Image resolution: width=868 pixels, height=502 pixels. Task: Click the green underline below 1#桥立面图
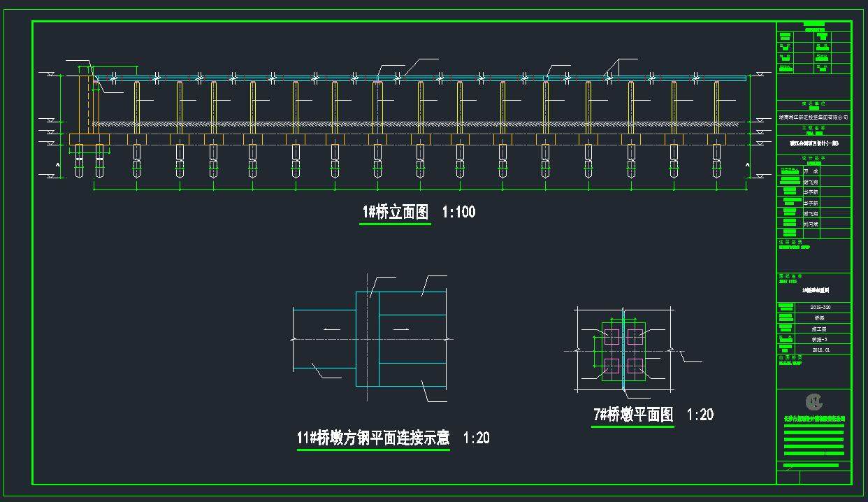coord(395,224)
